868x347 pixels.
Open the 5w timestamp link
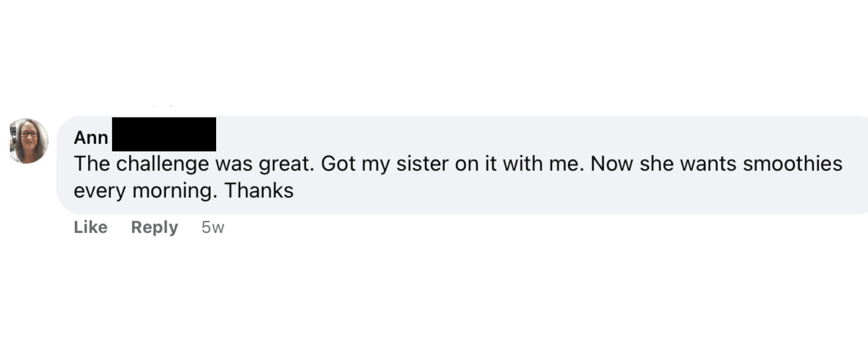tap(213, 227)
